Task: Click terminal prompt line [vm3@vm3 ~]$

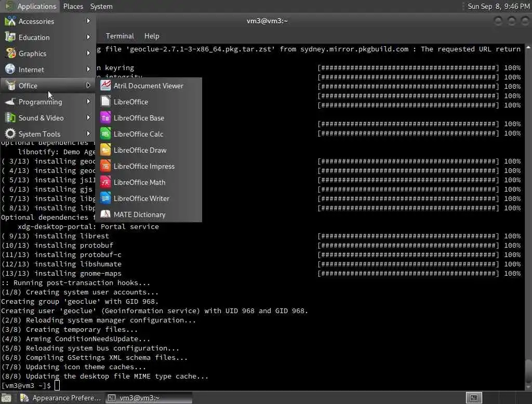Action: (x=26, y=385)
